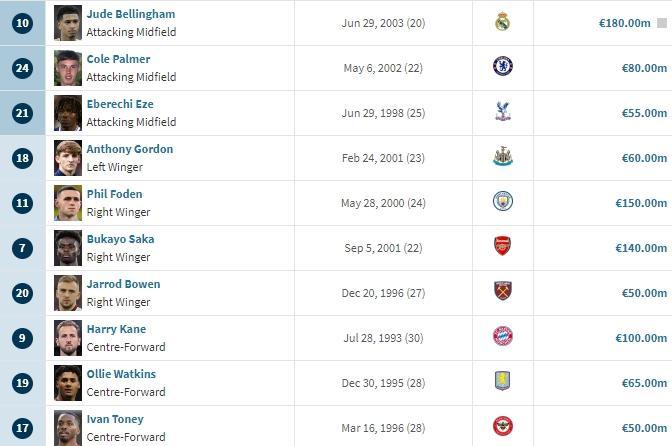Click Ollie Watkins' €65.00m market value

point(643,383)
